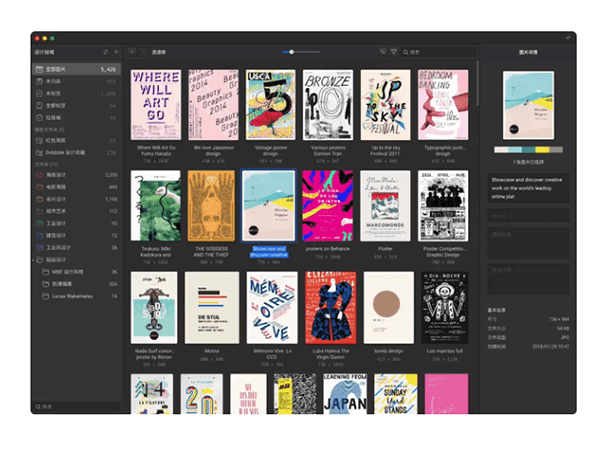Select the De Stijl Moma poster
This screenshot has height=450, width=600.
[212, 308]
